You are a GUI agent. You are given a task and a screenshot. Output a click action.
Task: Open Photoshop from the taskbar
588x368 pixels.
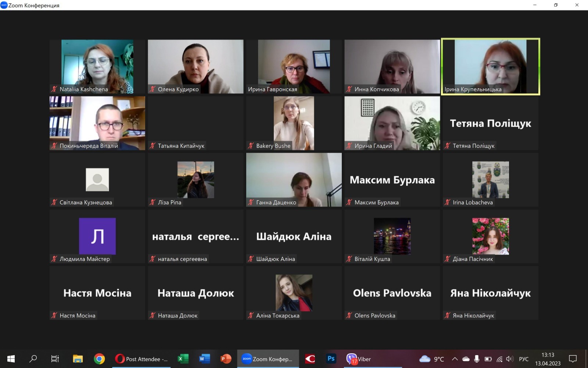click(x=331, y=359)
